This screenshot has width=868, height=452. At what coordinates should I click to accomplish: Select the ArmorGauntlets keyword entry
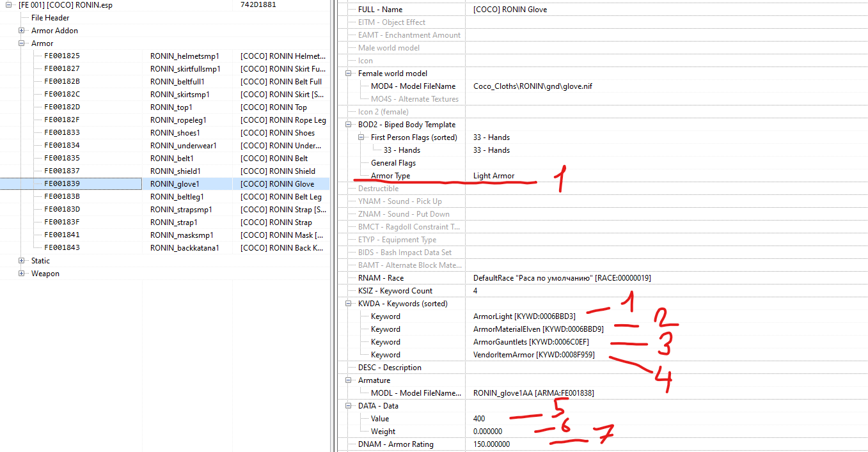click(x=532, y=342)
